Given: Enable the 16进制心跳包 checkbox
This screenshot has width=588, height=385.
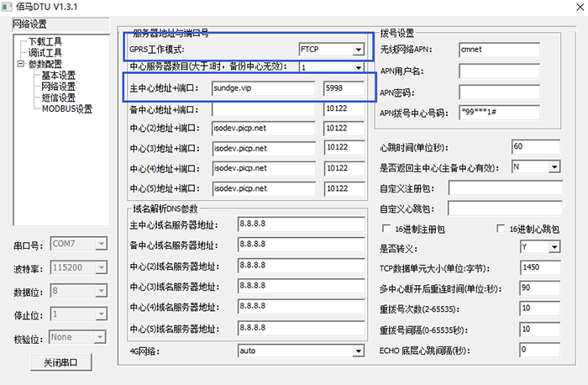Looking at the screenshot, I should pyautogui.click(x=501, y=229).
